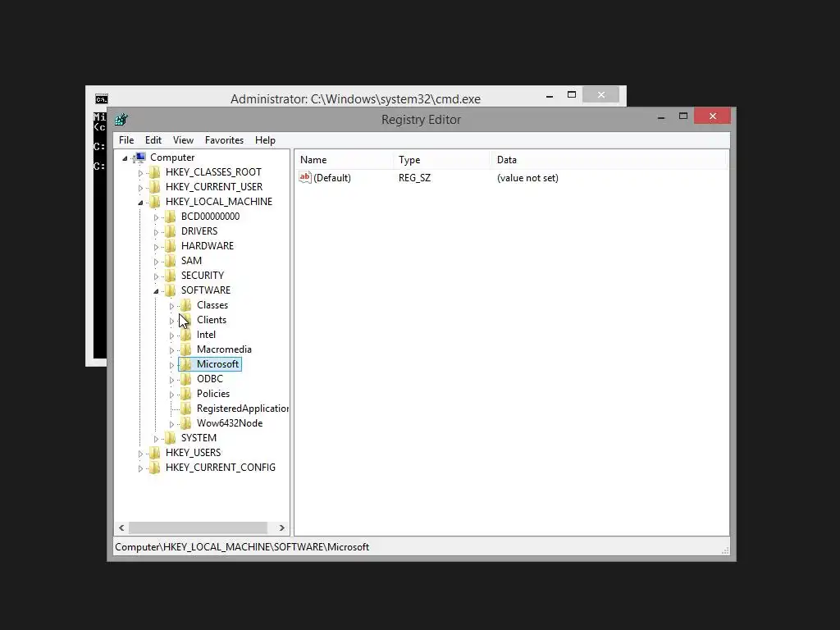This screenshot has height=630, width=840.
Task: Click the Classes folder icon
Action: 186,305
